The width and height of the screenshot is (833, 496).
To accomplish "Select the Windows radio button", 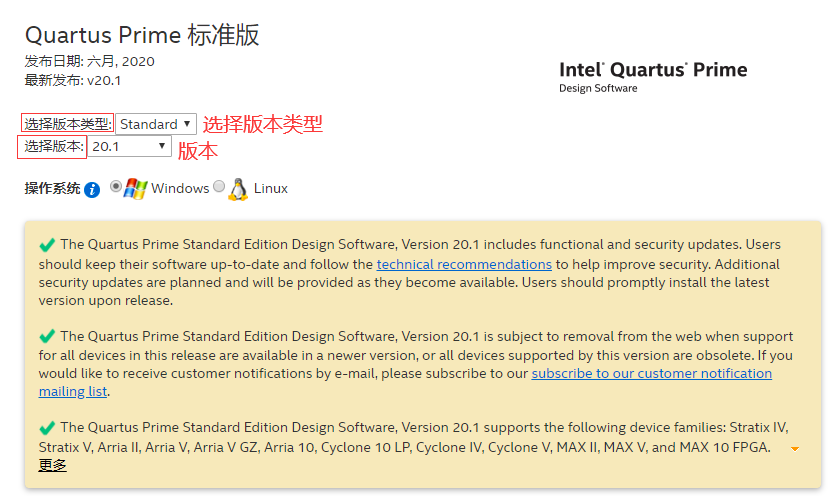I will [115, 186].
